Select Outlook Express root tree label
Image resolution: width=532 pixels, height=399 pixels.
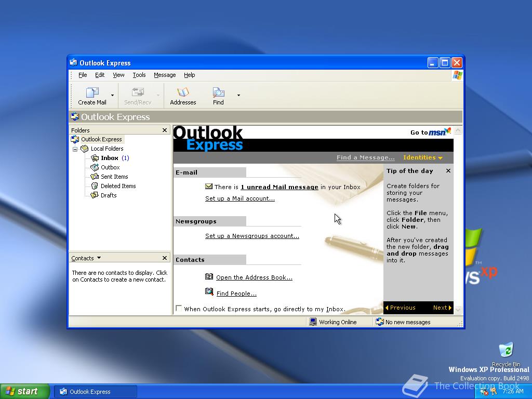pos(101,139)
